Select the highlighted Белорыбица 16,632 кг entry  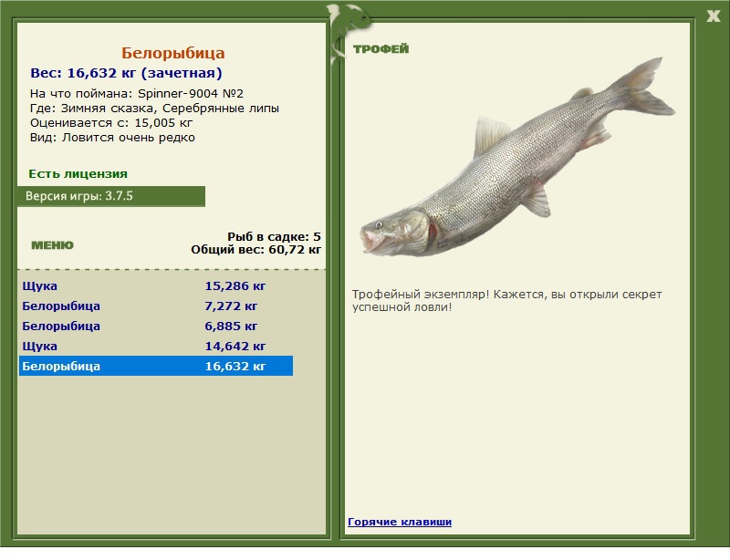point(156,366)
